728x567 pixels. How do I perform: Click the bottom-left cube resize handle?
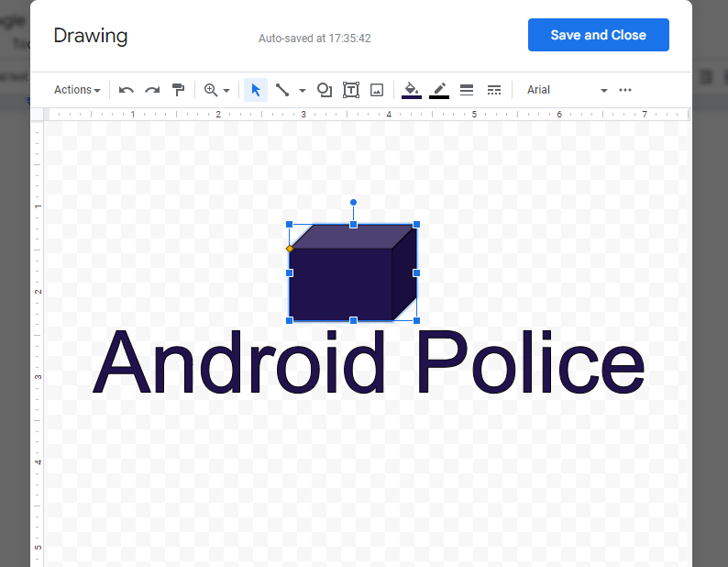(289, 321)
